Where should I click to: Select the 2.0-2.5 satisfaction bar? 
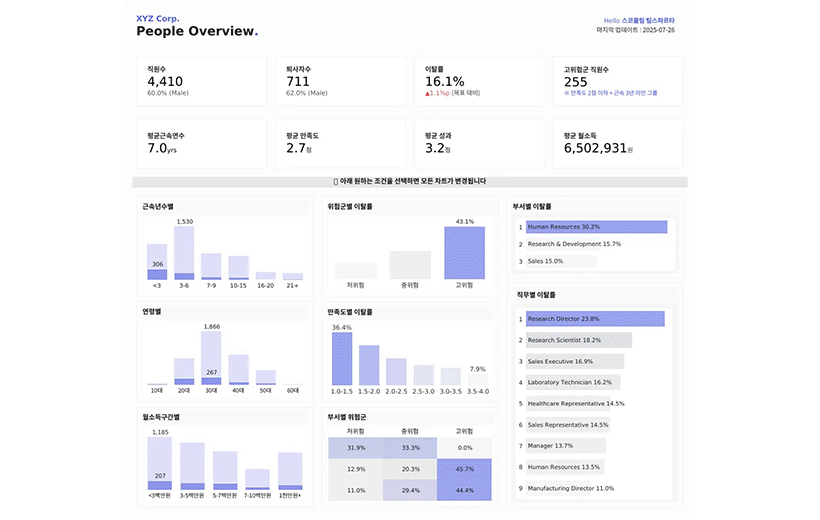click(x=396, y=372)
